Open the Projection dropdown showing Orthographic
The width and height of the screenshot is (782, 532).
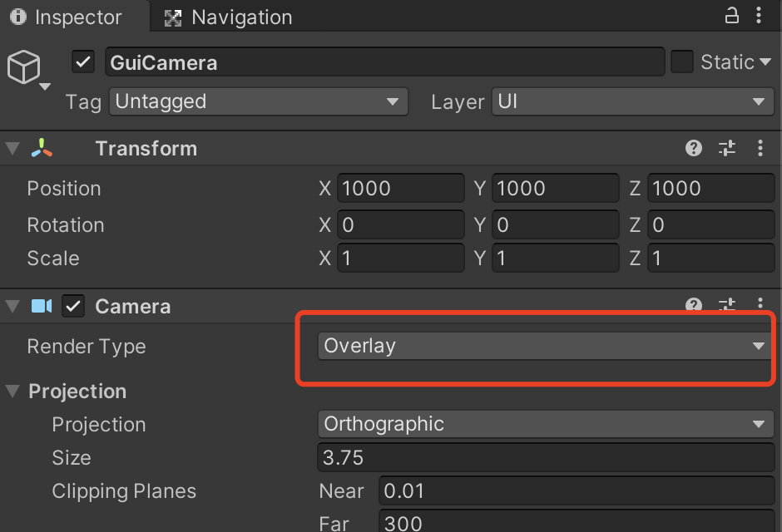coord(546,424)
